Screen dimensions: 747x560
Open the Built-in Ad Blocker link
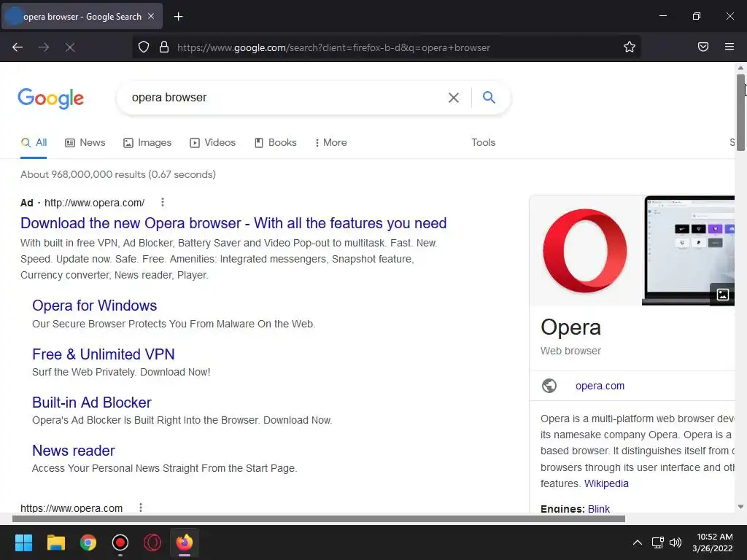coord(91,402)
